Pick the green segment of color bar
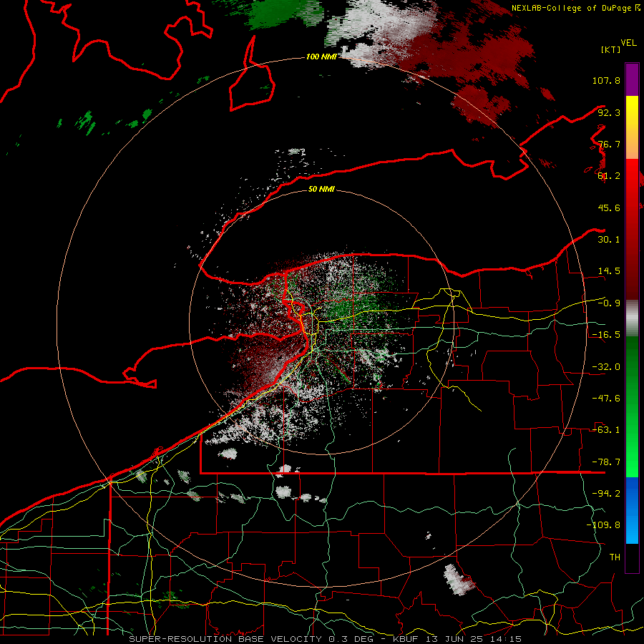This screenshot has height=644, width=644. pos(632,406)
